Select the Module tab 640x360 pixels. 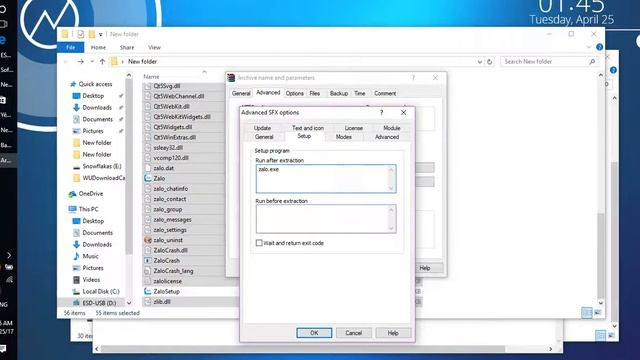coord(391,128)
